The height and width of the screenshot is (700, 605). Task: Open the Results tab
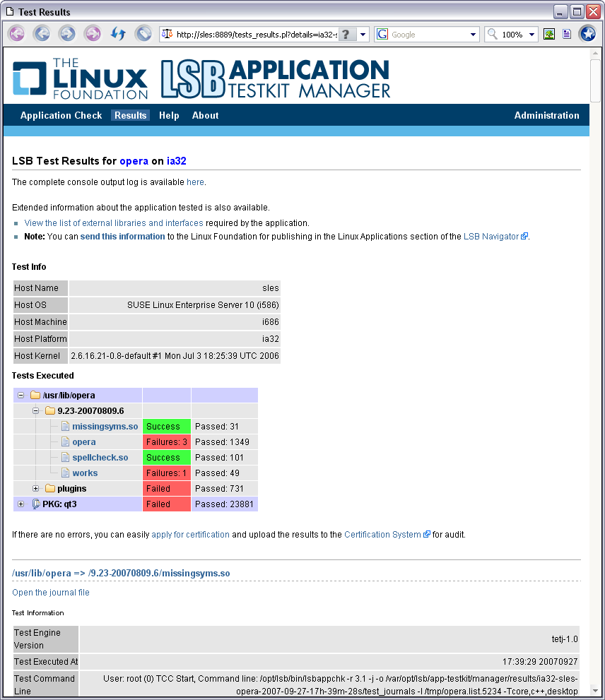click(x=131, y=115)
